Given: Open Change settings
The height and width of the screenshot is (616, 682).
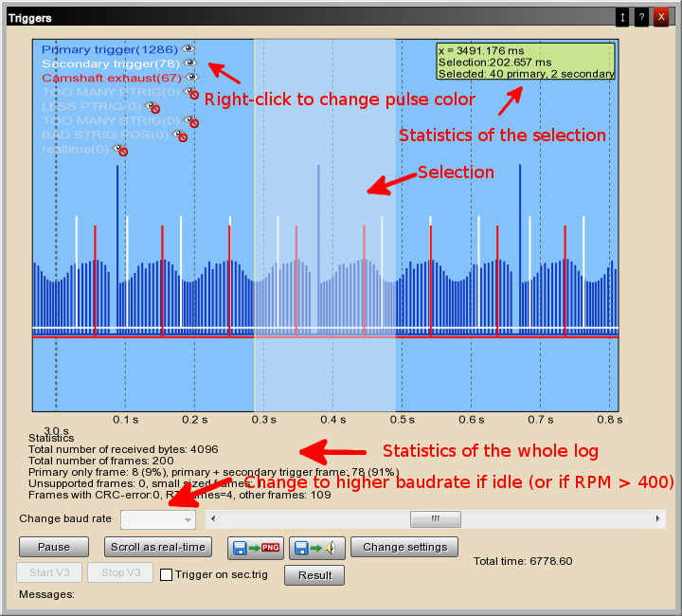Looking at the screenshot, I should point(404,547).
